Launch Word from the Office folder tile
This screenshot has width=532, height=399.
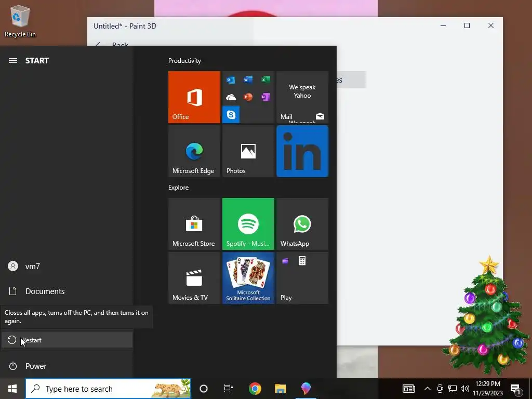[x=248, y=79]
